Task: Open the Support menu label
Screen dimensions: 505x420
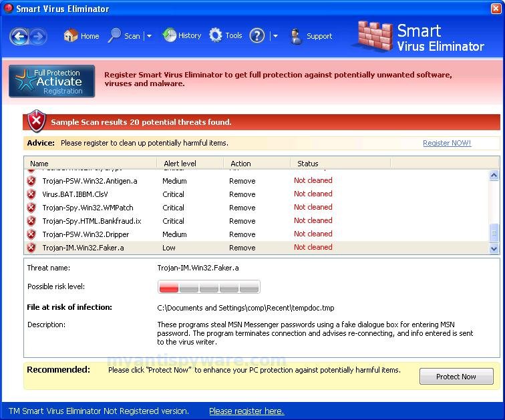Action: (x=319, y=36)
